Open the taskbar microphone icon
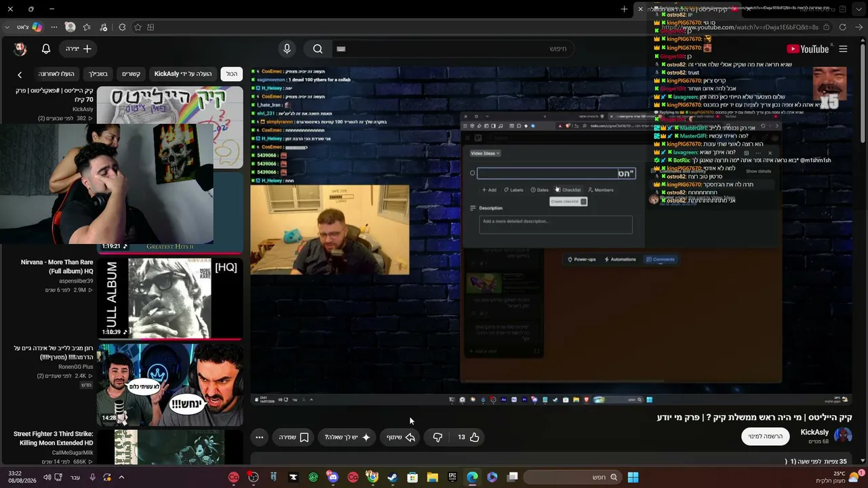This screenshot has width=868, height=488. coord(92,477)
